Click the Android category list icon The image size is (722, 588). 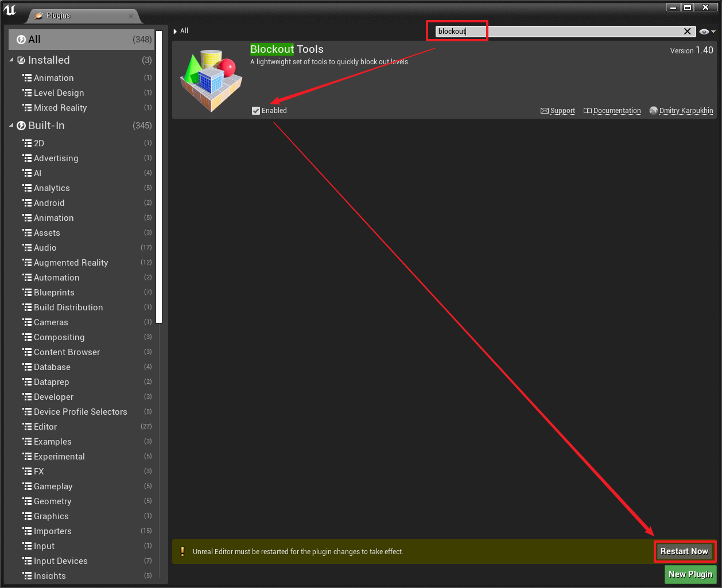27,203
